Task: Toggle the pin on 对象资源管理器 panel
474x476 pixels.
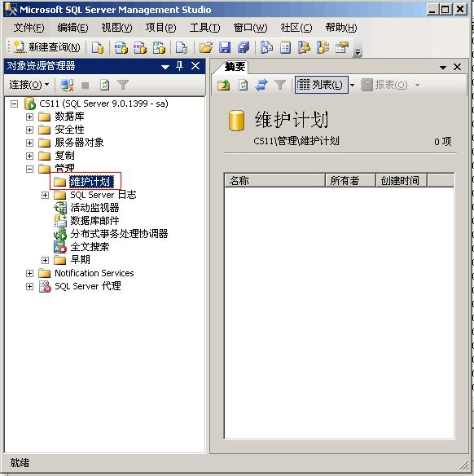Action: pos(179,66)
